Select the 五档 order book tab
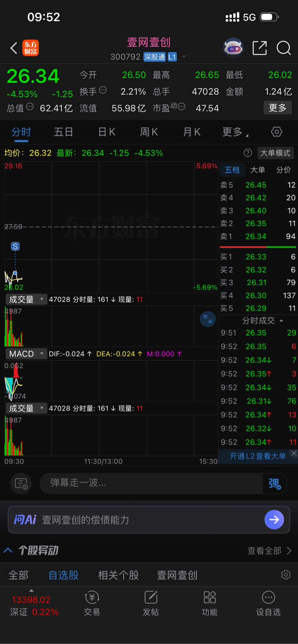This screenshot has height=644, width=298. click(x=232, y=170)
